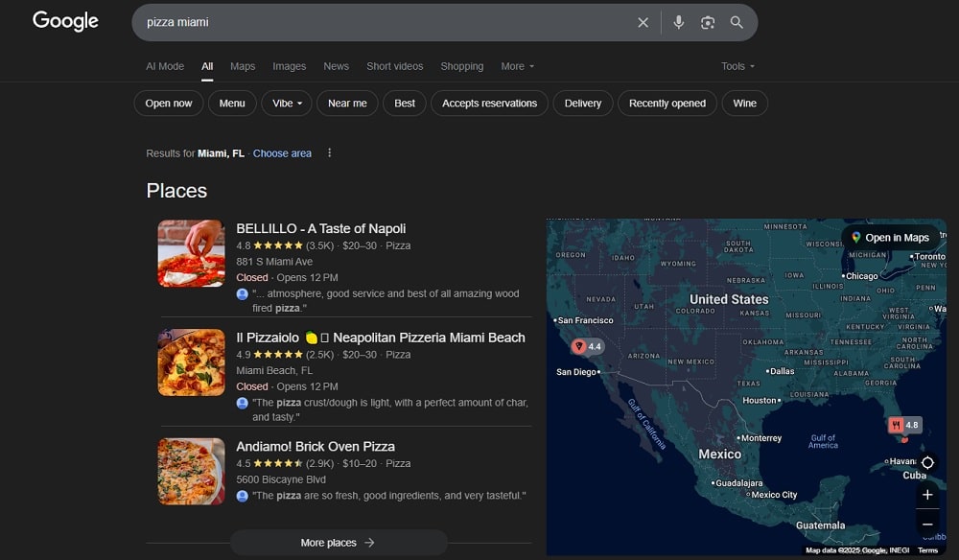The width and height of the screenshot is (959, 560).
Task: Click the More places button
Action: tap(338, 543)
